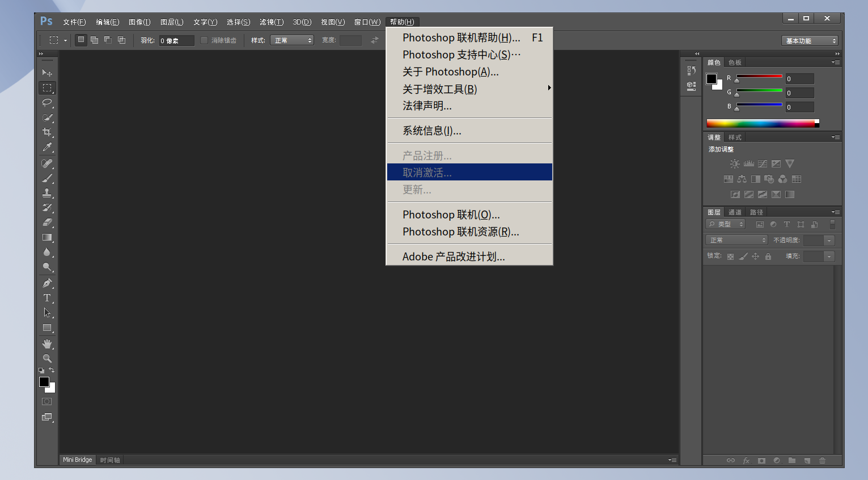Toggle layer filtering switch

[832, 225]
